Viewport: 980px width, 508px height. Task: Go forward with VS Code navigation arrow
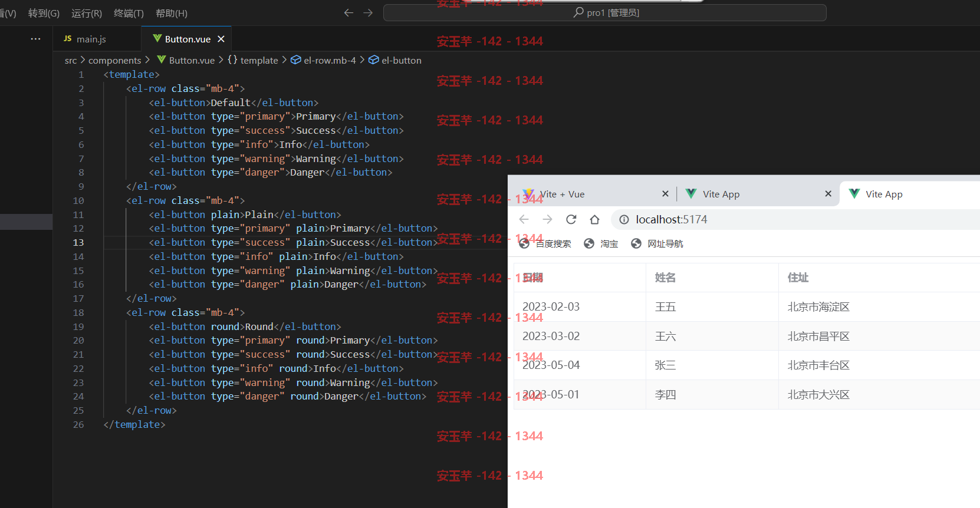[368, 12]
